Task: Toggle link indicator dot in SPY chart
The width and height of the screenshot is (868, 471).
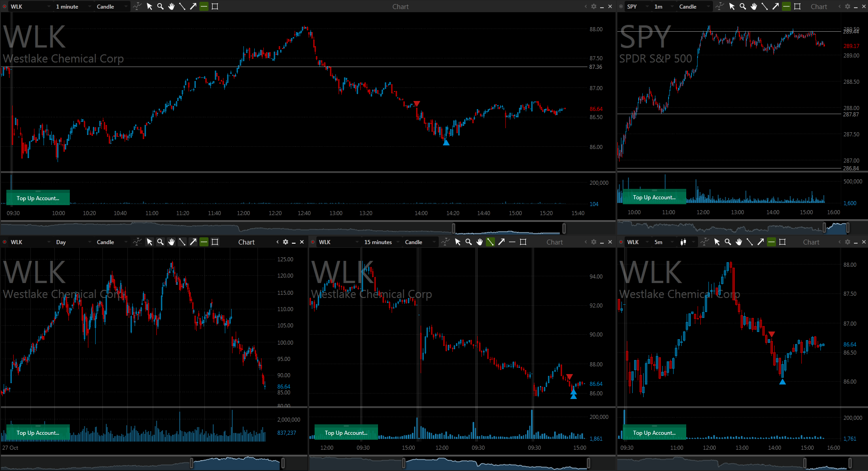Action: tap(621, 6)
